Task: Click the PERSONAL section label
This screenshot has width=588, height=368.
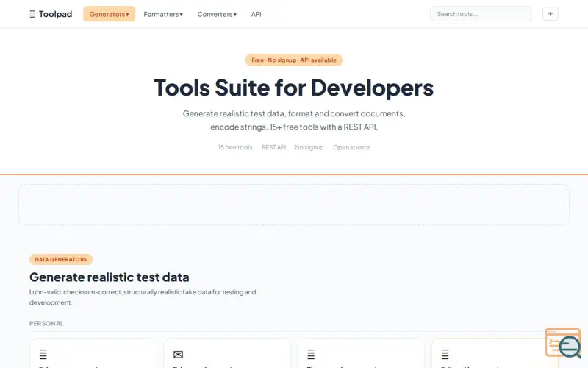Action: tap(46, 323)
